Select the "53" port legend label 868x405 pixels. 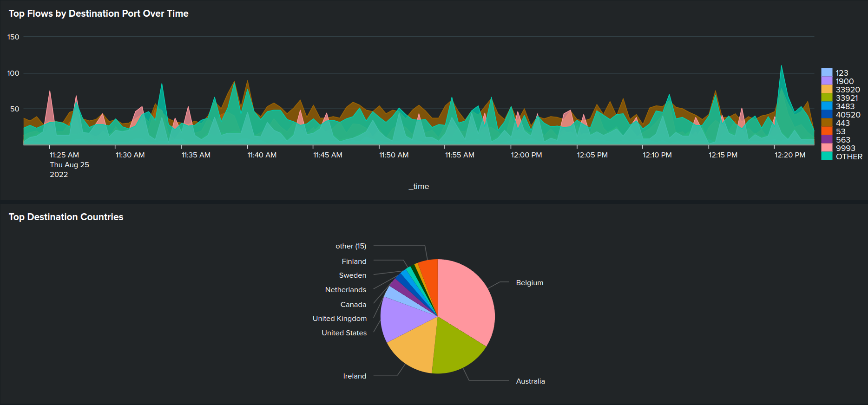tap(841, 131)
